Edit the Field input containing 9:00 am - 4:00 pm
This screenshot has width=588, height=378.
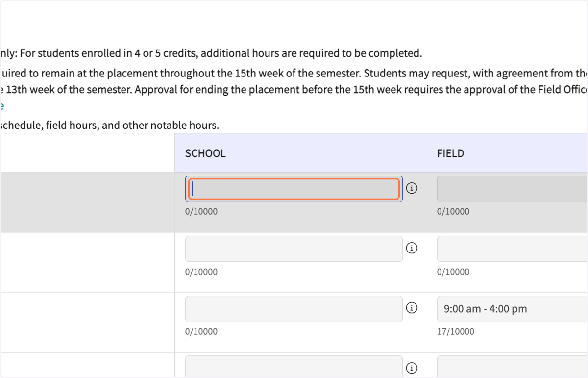(x=513, y=308)
